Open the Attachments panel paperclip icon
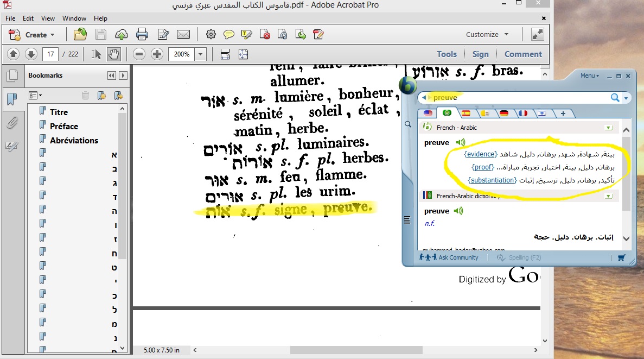This screenshot has width=644, height=359. (x=12, y=123)
